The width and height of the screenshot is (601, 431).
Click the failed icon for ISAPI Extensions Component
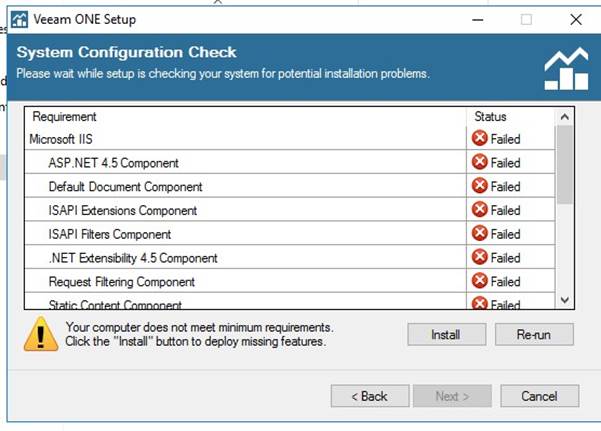[x=479, y=210]
